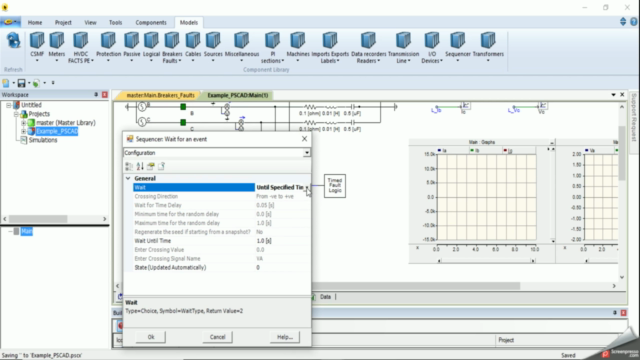640x360 pixels.
Task: Click the application menu button
Action: pos(10,22)
